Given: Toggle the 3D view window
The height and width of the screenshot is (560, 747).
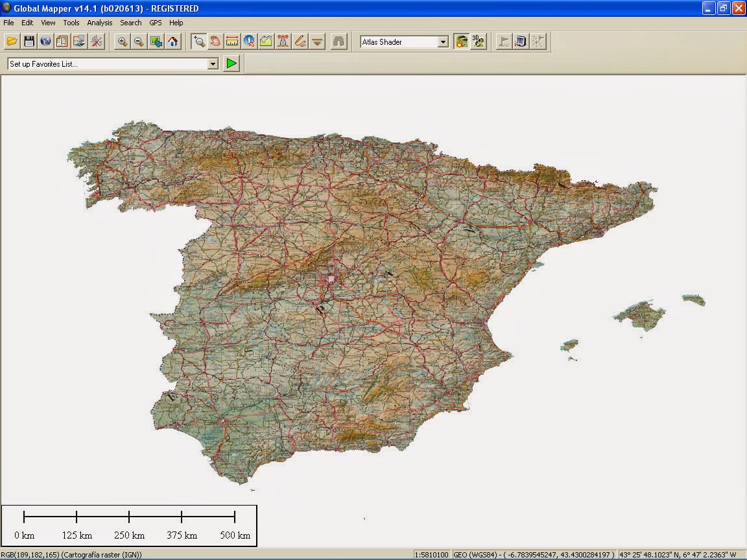Looking at the screenshot, I should coord(478,40).
